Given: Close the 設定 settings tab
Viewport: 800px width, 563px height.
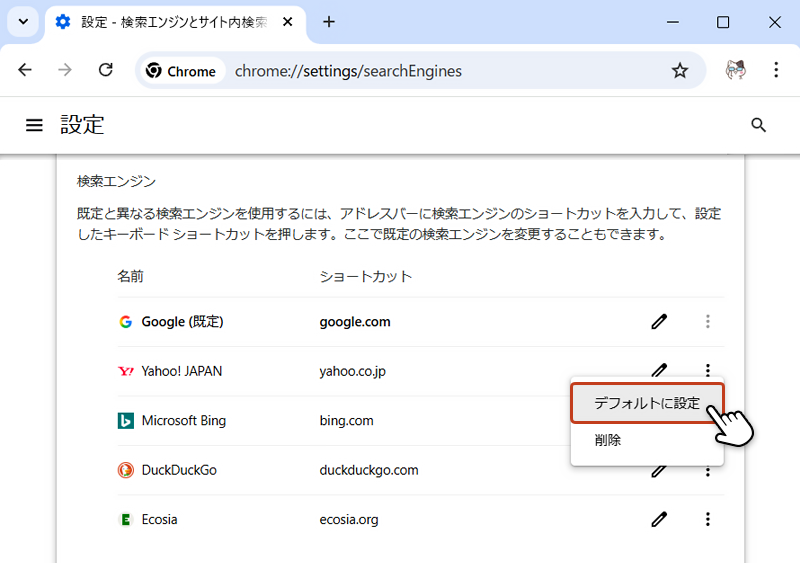Looking at the screenshot, I should tap(288, 22).
